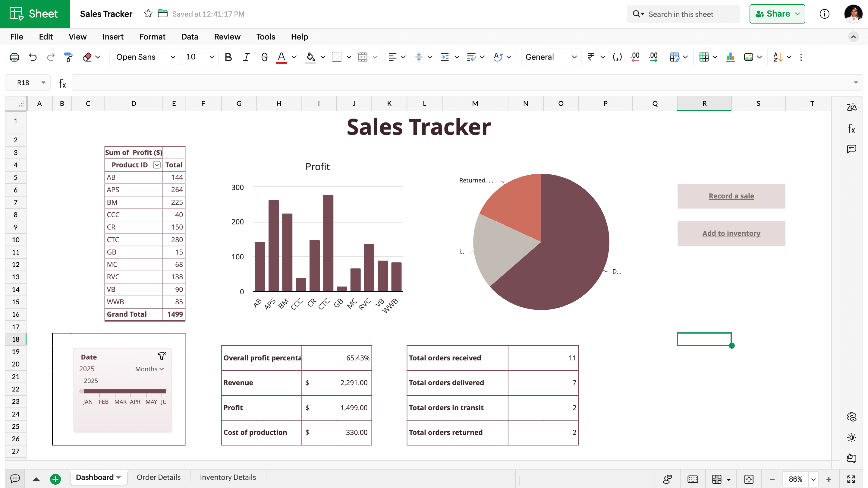This screenshot has width=868, height=488.
Task: Open the comments panel in right sidebar
Action: [851, 149]
